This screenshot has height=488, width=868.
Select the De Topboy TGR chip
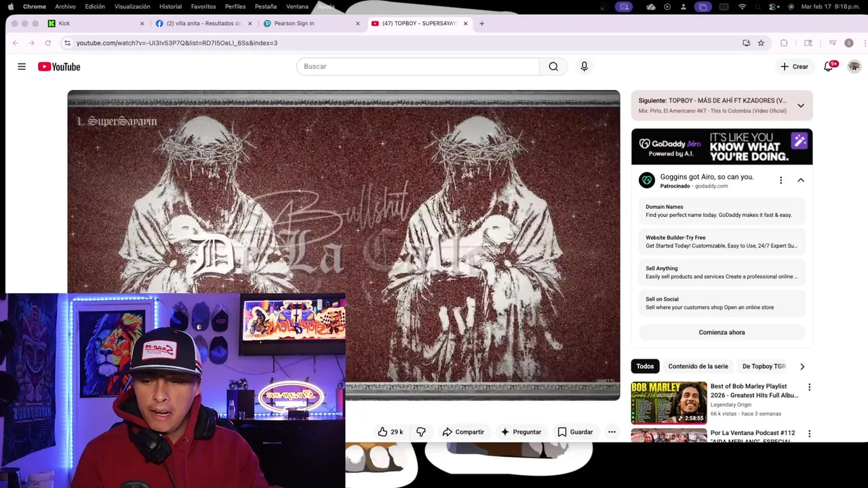(764, 367)
